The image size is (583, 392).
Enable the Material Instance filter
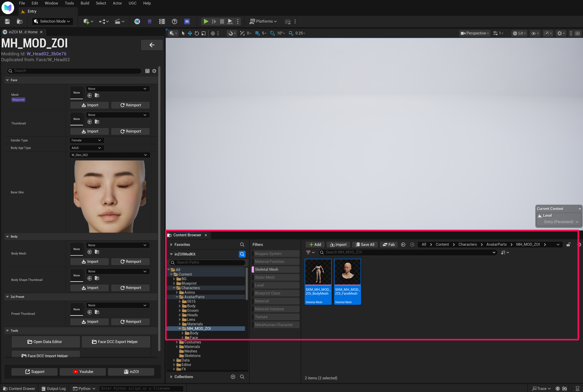276,309
